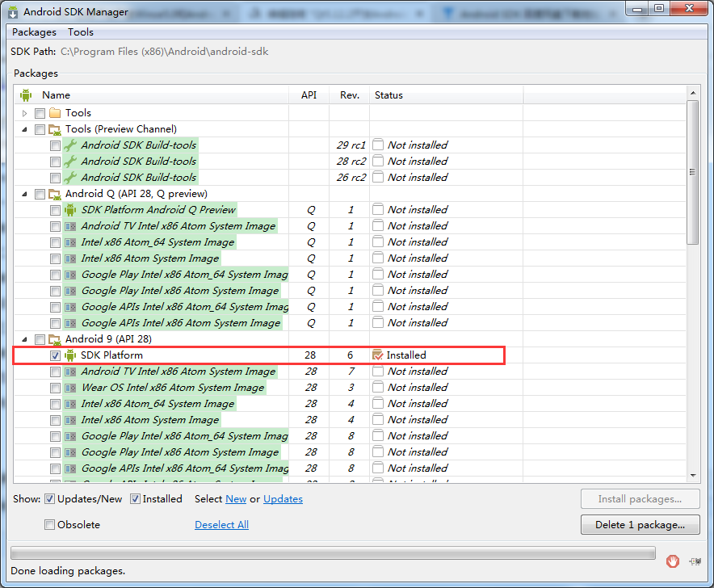
Task: Click the icon of Google APIs Intel x86 Atom Q image
Action: pos(70,323)
